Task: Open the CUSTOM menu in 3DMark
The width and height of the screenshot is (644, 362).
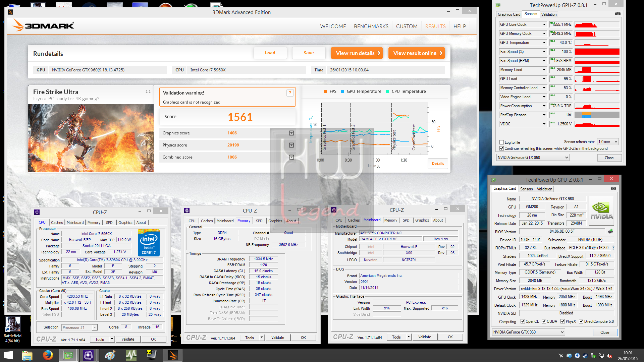Action: 407,26
